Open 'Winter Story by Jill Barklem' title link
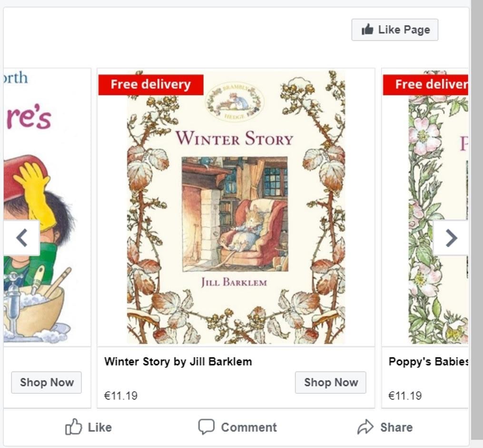The height and width of the screenshot is (448, 483). pos(178,361)
